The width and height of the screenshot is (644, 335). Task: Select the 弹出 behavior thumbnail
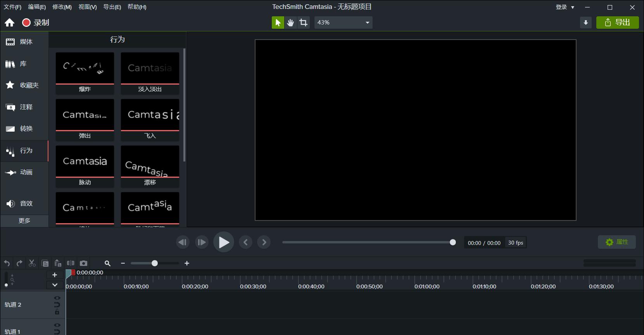[x=85, y=120]
